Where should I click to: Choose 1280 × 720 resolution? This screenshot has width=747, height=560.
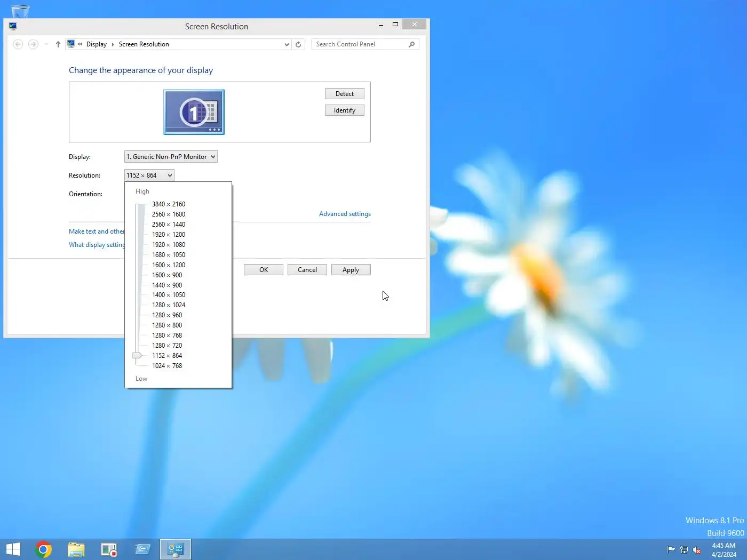tap(167, 346)
